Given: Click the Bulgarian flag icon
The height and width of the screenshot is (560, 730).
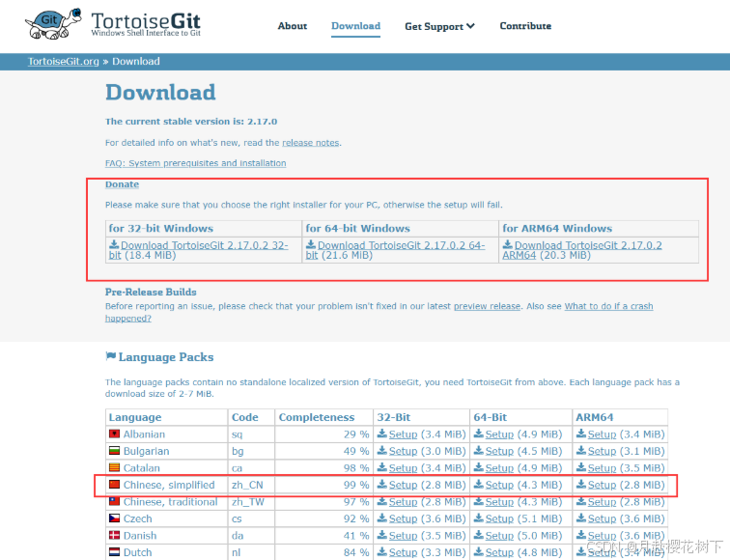Looking at the screenshot, I should [114, 451].
